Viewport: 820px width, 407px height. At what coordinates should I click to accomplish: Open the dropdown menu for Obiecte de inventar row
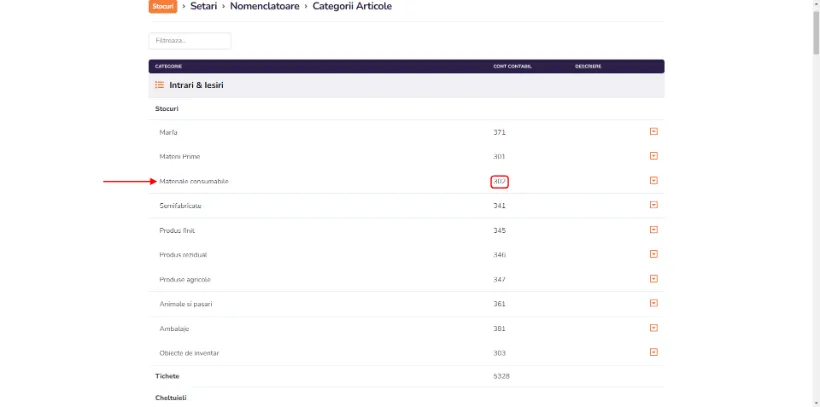[653, 352]
